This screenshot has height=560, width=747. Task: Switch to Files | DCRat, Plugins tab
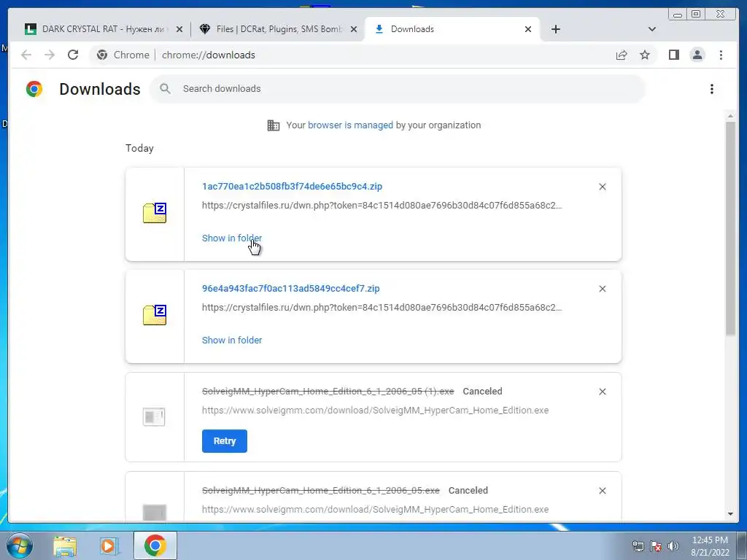coord(278,29)
